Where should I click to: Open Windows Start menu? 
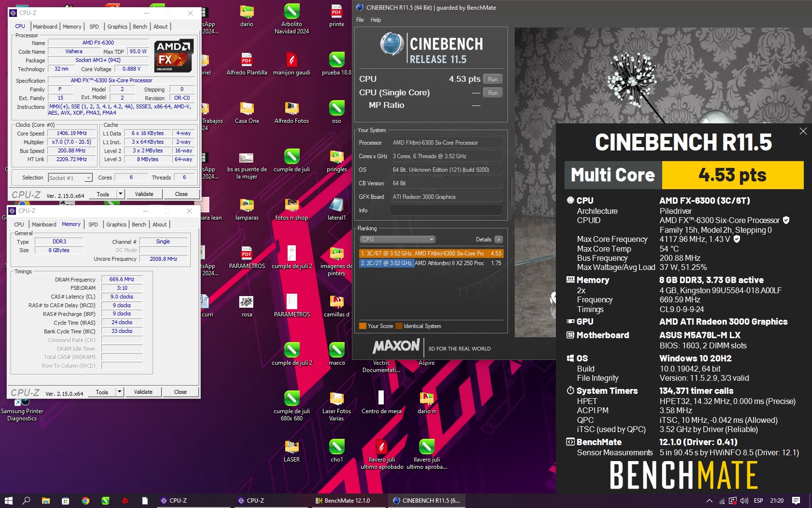pyautogui.click(x=8, y=501)
